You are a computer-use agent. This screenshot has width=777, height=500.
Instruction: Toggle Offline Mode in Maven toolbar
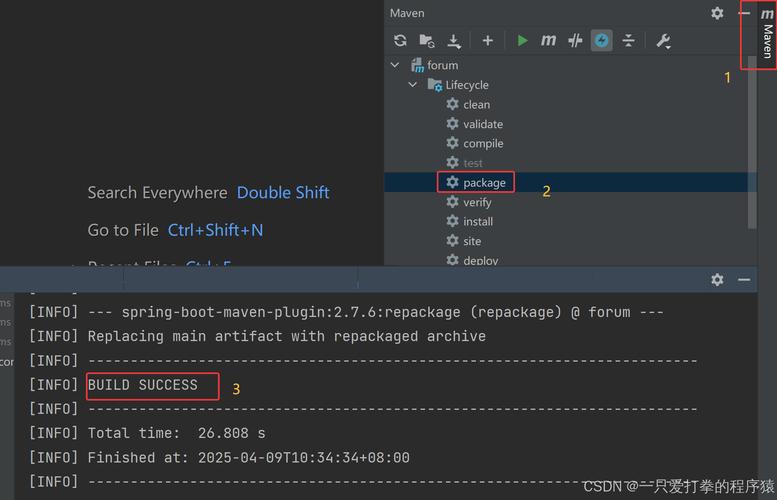point(575,41)
